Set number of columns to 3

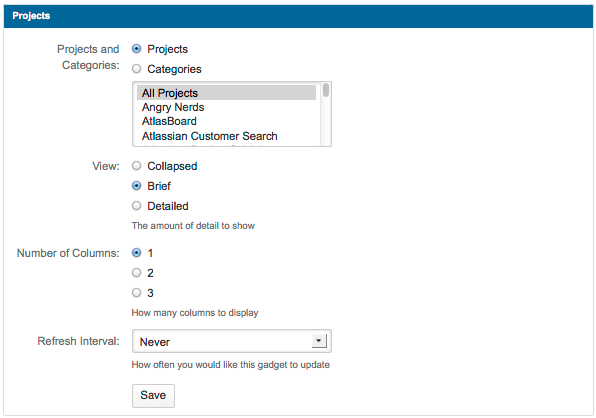pyautogui.click(x=136, y=293)
